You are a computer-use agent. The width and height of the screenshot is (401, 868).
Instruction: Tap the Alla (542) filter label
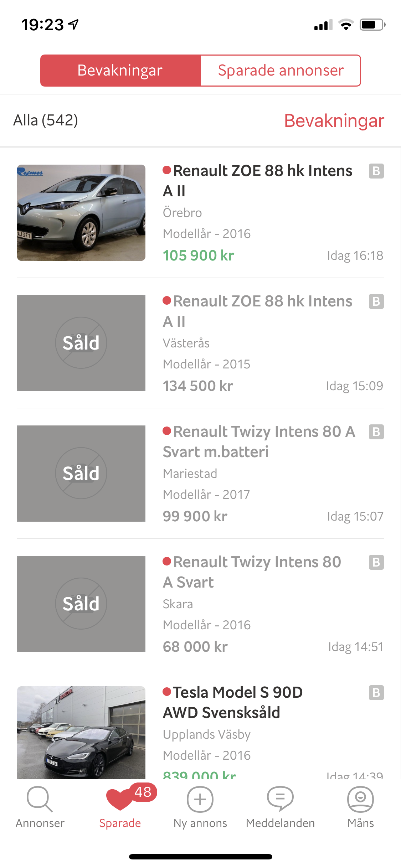(46, 120)
